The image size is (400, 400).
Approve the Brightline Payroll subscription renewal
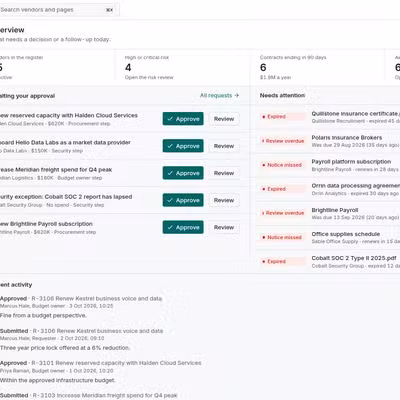click(x=183, y=227)
